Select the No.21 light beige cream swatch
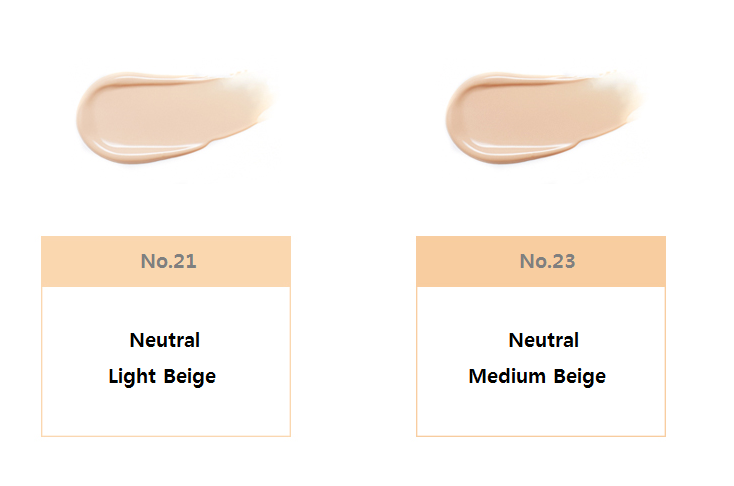The image size is (734, 486). tap(176, 116)
